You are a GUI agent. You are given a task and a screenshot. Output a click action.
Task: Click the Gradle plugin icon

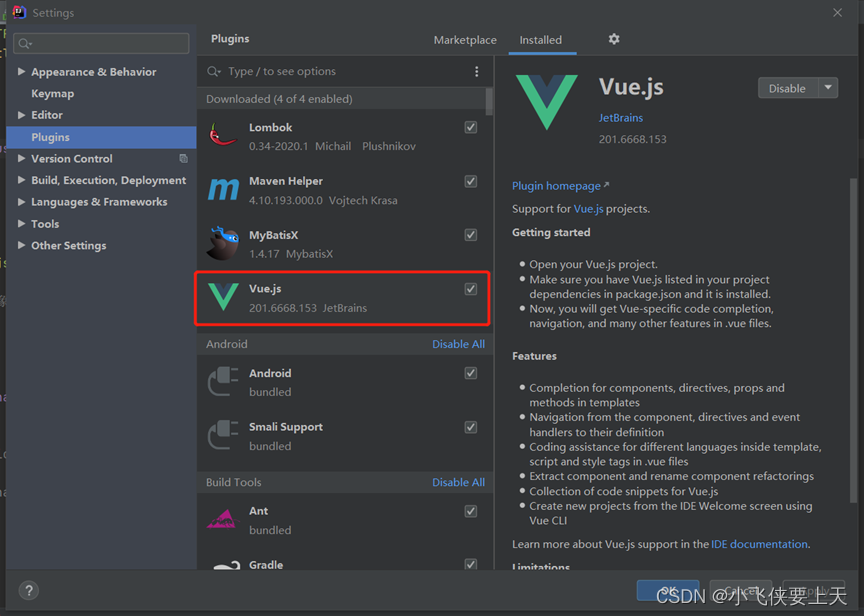226,565
